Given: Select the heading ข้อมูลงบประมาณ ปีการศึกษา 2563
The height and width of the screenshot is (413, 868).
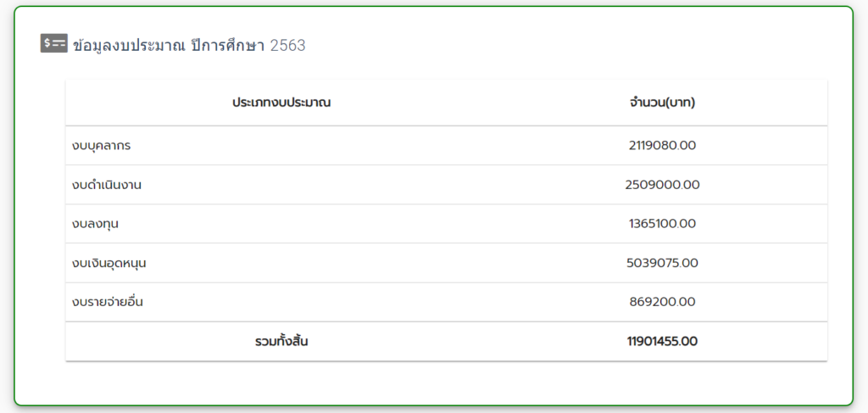Looking at the screenshot, I should click(189, 46).
